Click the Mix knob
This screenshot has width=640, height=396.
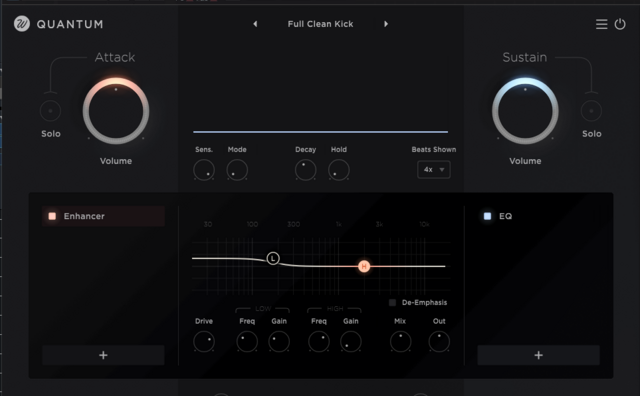(400, 342)
